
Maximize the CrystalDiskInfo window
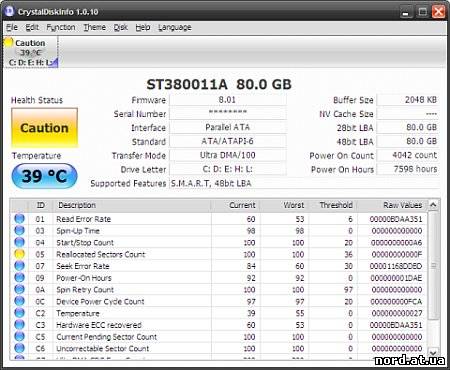click(x=422, y=12)
